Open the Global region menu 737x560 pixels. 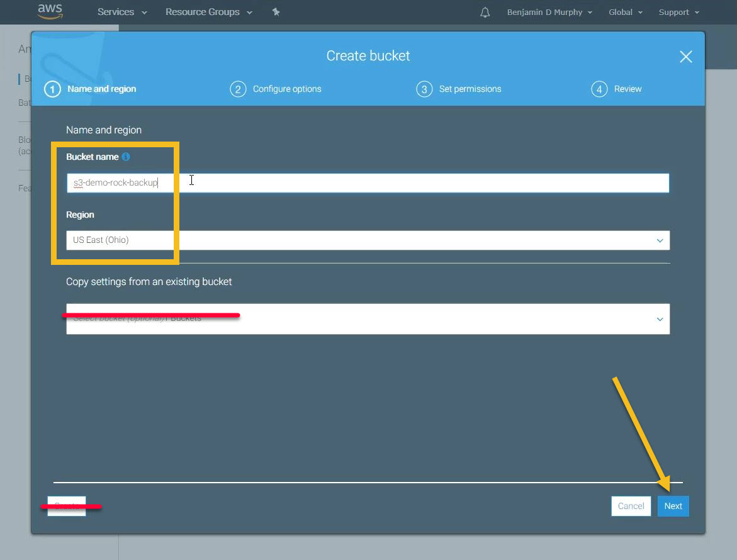coord(625,12)
